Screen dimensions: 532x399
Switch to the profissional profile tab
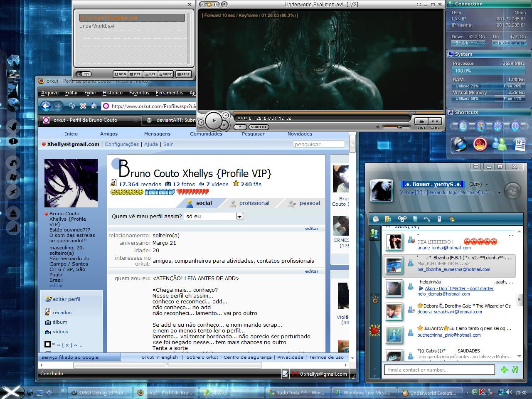(x=254, y=203)
